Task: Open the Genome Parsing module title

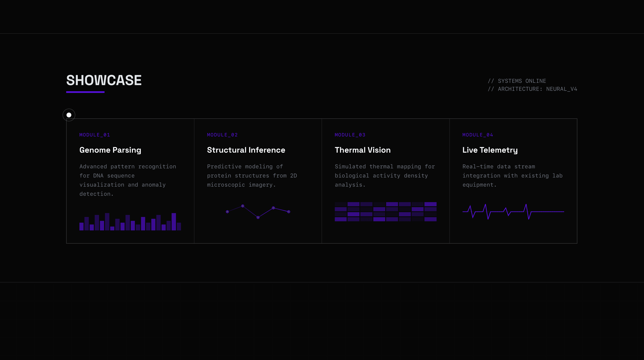Action: (110, 150)
